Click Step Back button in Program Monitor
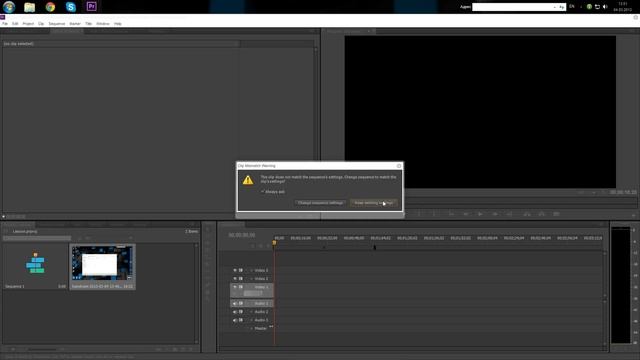 (466, 214)
